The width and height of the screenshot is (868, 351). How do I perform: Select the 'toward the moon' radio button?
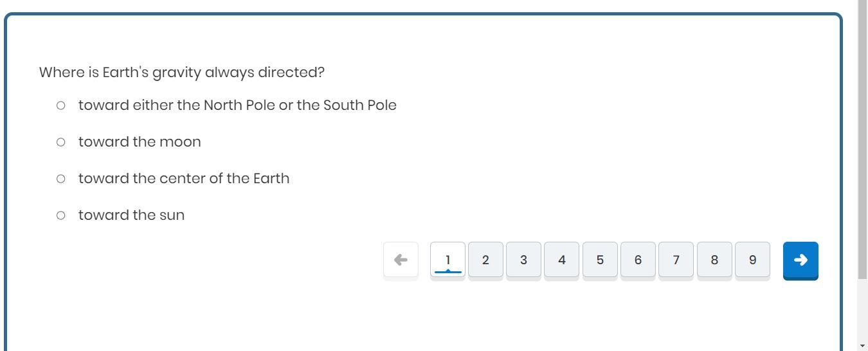pyautogui.click(x=60, y=142)
